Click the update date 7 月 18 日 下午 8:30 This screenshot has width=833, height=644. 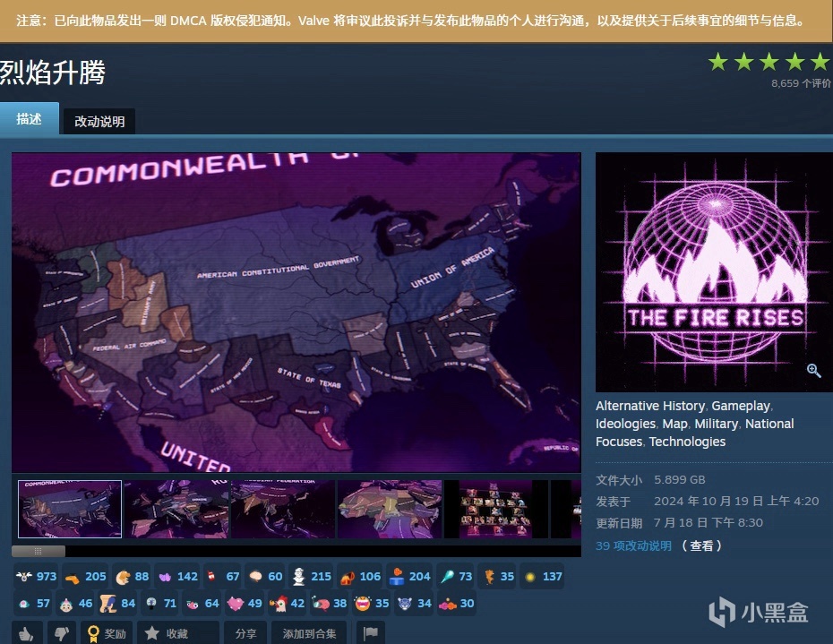pyautogui.click(x=708, y=522)
